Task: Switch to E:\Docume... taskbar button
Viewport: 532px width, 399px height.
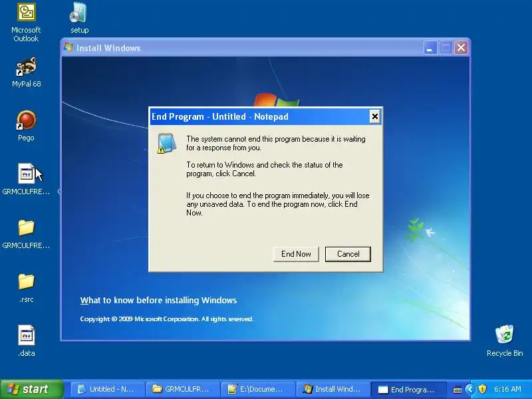Action: 258,389
